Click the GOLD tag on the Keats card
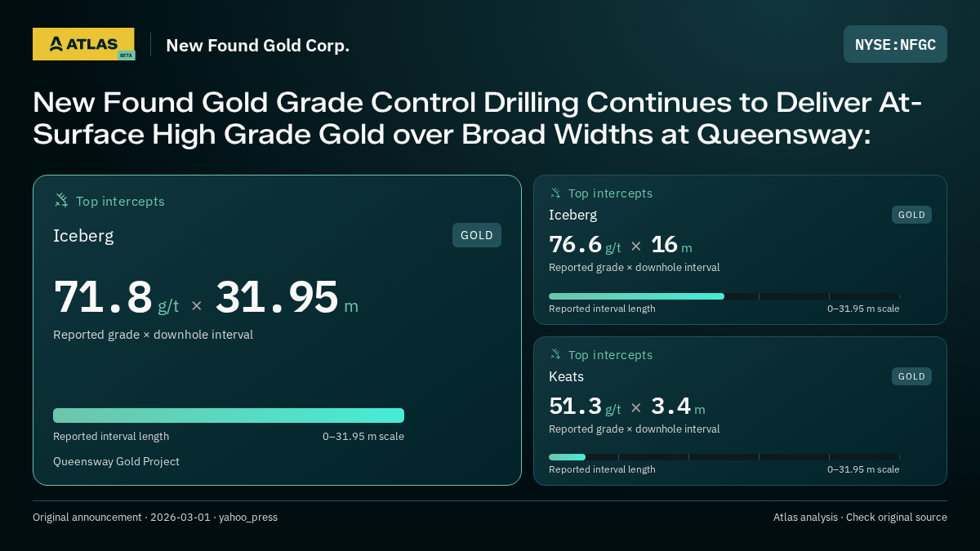The image size is (980, 551). pyautogui.click(x=911, y=376)
